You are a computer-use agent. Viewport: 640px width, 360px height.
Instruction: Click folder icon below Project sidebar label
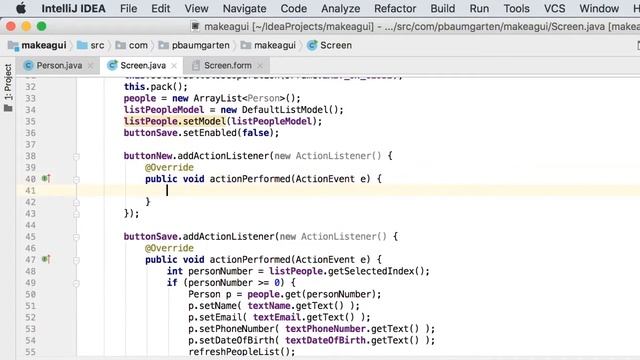[x=8, y=108]
